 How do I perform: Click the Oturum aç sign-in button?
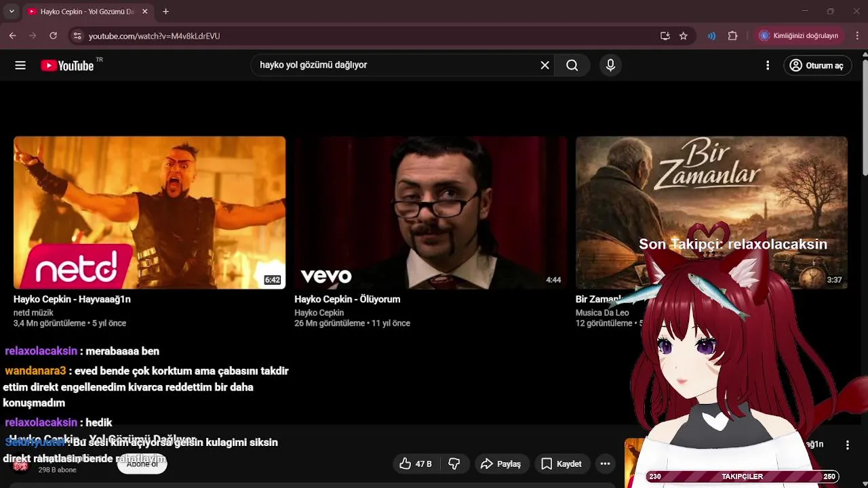click(x=817, y=65)
